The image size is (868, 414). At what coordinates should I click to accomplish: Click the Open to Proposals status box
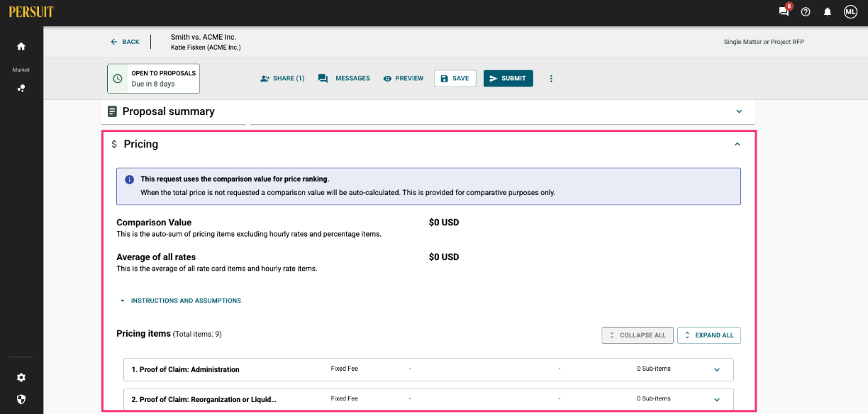pyautogui.click(x=153, y=79)
